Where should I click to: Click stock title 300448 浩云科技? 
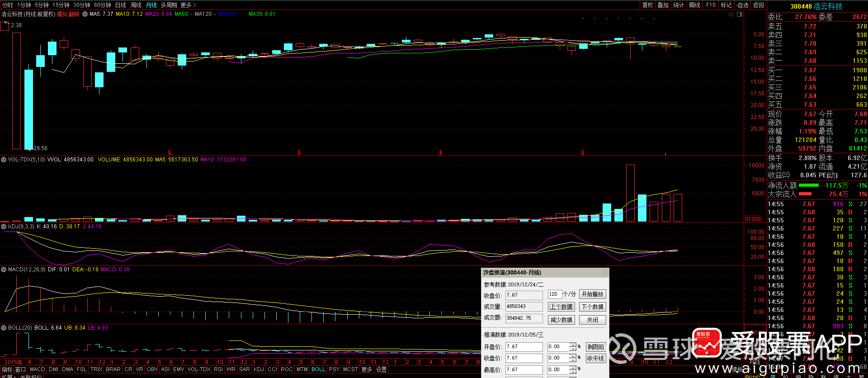816,6
